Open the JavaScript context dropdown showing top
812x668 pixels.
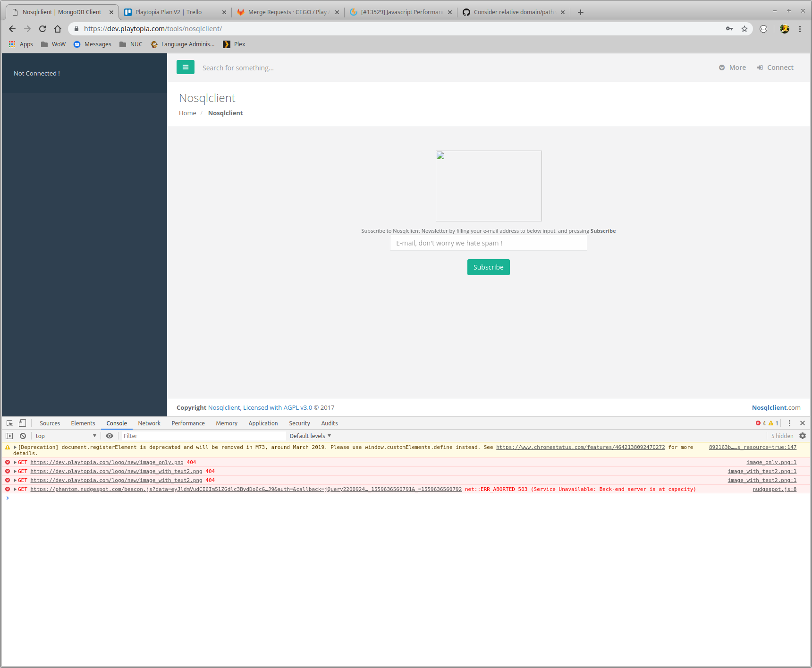coord(65,435)
